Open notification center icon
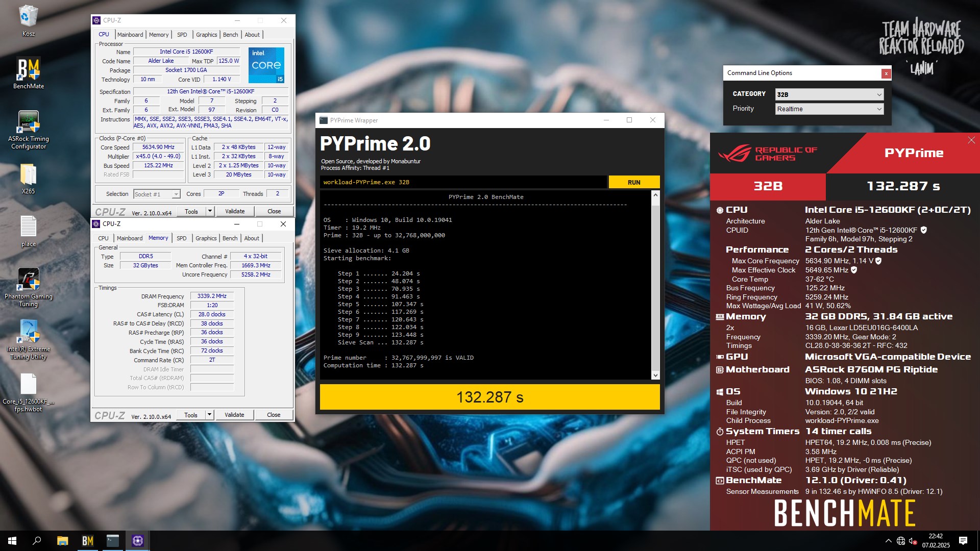 pos(963,541)
